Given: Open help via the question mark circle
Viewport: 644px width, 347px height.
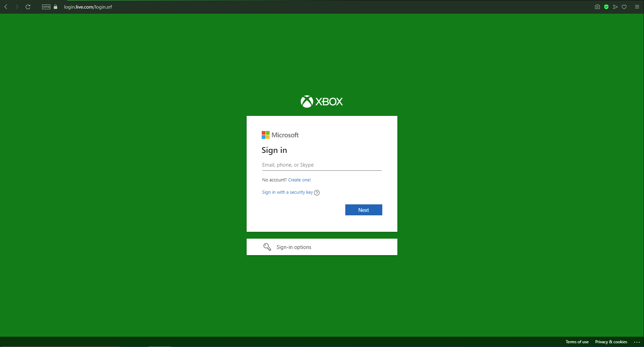Looking at the screenshot, I should tap(317, 193).
